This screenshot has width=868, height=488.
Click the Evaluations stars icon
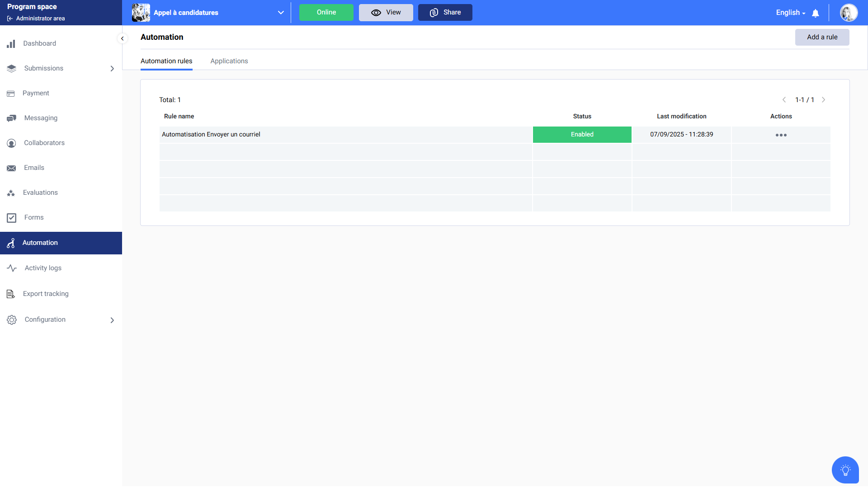click(11, 193)
